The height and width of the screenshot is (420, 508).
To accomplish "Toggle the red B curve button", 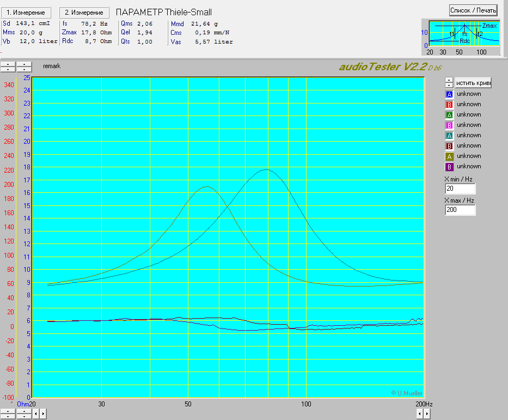I will (x=449, y=105).
